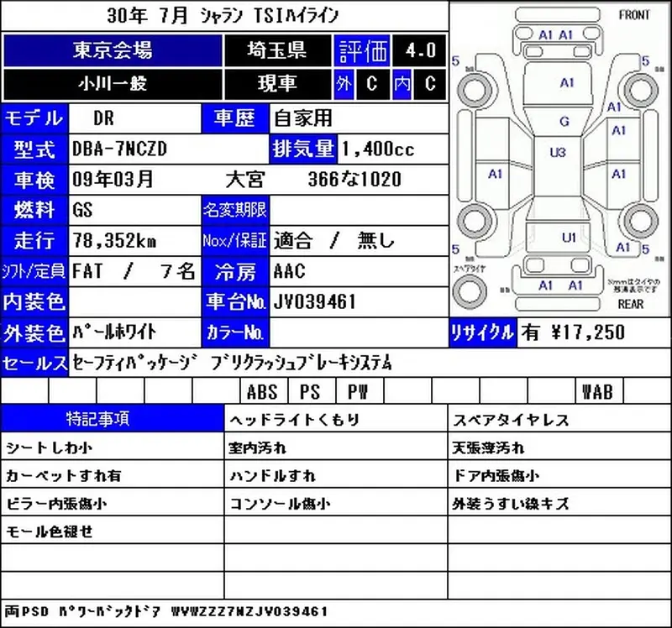Click the interior grade 内 label
672x628 pixels.
pos(402,83)
